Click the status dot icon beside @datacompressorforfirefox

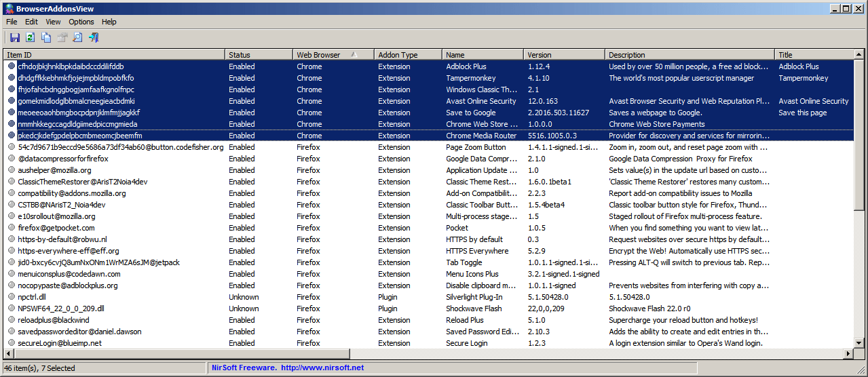coord(12,159)
